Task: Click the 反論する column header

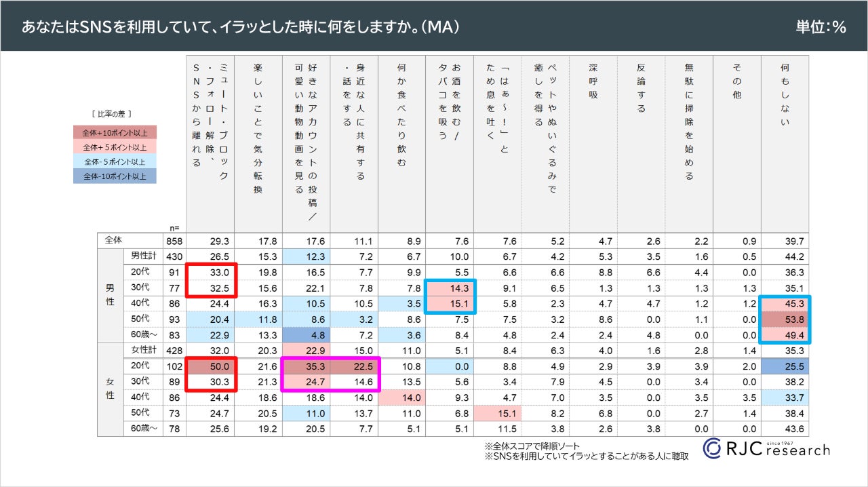Action: [x=641, y=88]
